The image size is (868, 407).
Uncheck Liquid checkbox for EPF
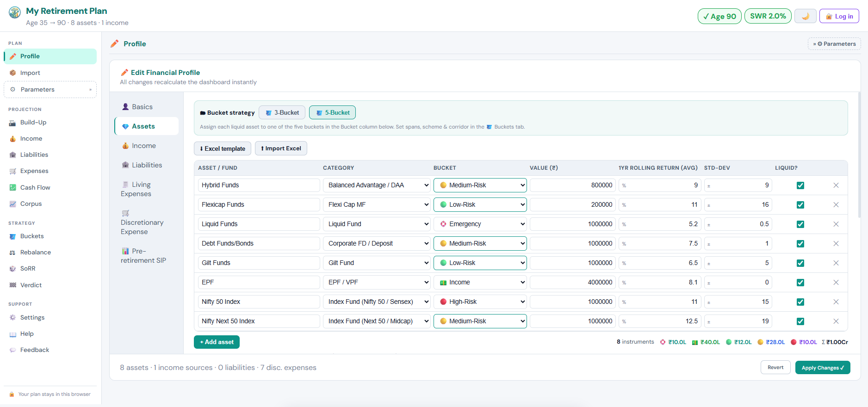pyautogui.click(x=800, y=283)
